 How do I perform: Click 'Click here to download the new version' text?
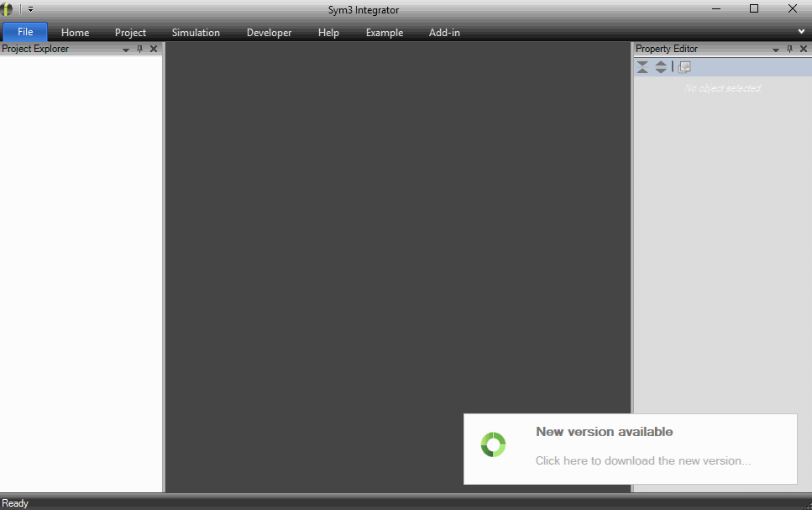(x=642, y=460)
